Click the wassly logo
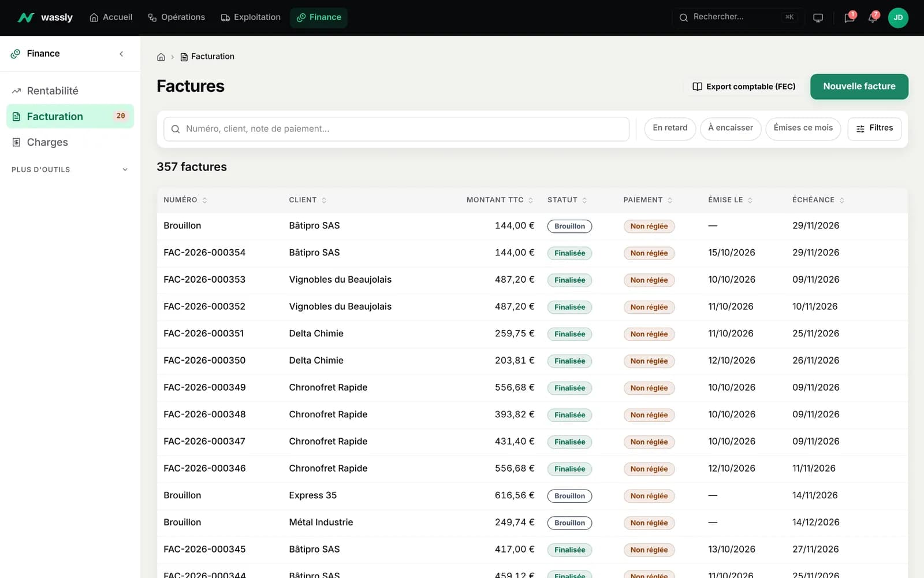The height and width of the screenshot is (578, 924). (45, 17)
